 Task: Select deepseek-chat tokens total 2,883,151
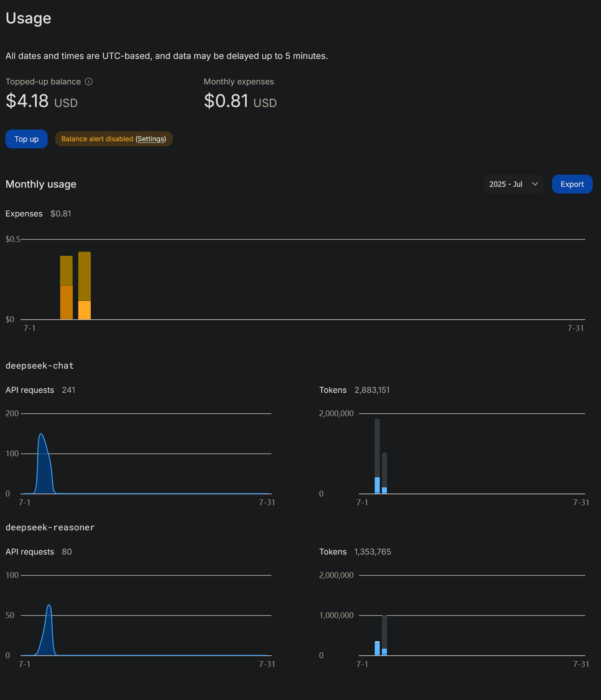coord(372,390)
